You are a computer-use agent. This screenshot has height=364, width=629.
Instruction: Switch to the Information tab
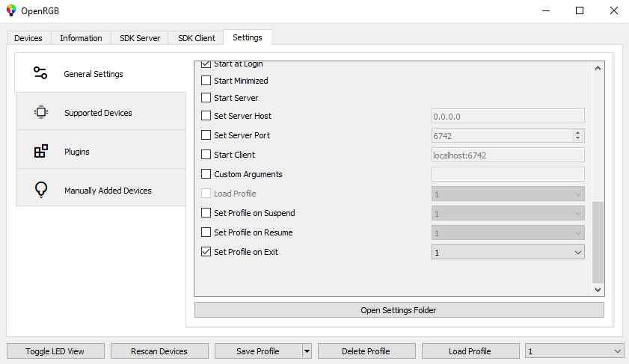pyautogui.click(x=81, y=38)
